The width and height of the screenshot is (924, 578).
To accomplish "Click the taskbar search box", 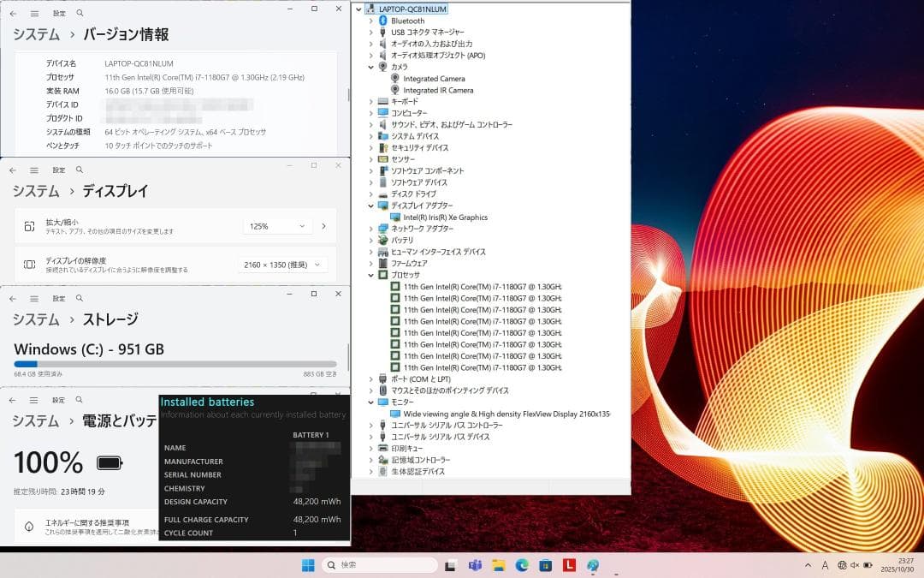I will [x=376, y=565].
